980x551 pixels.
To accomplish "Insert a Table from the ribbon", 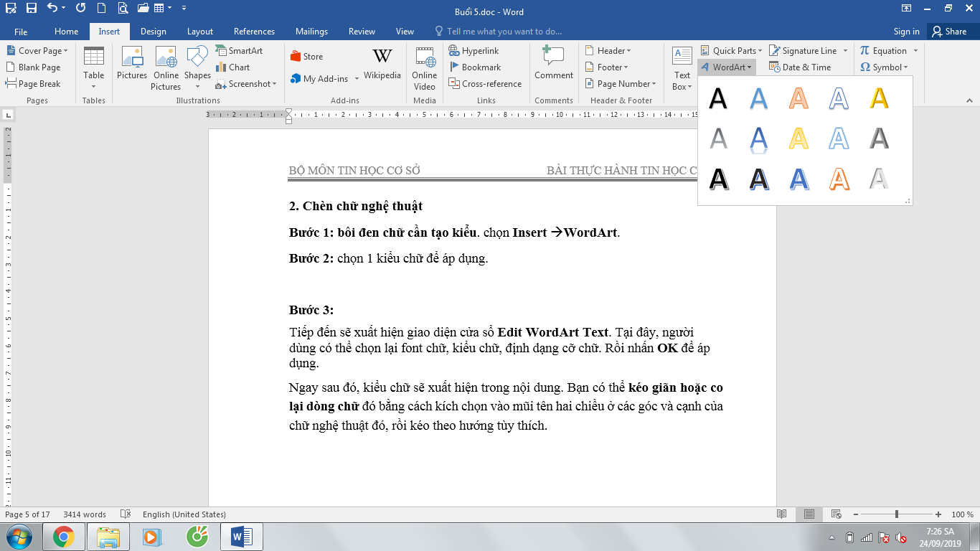I will [94, 69].
